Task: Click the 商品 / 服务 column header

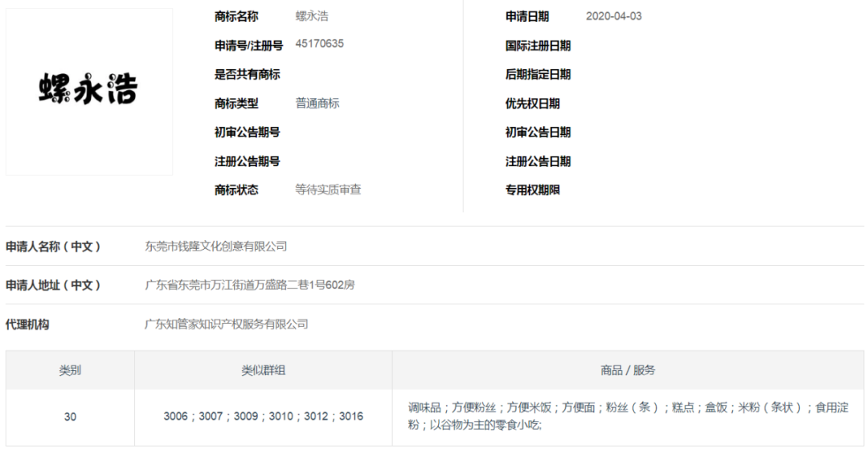Action: pyautogui.click(x=628, y=370)
